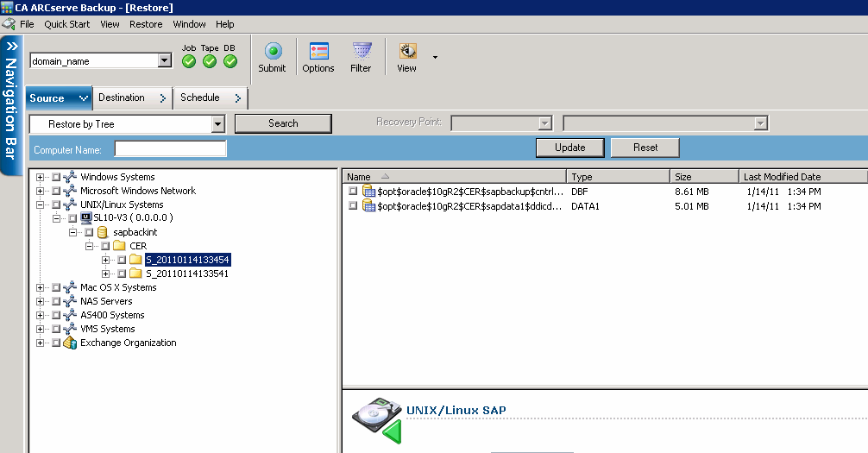Open the domain_name dropdown
Screen dimensions: 868x453
coord(165,60)
